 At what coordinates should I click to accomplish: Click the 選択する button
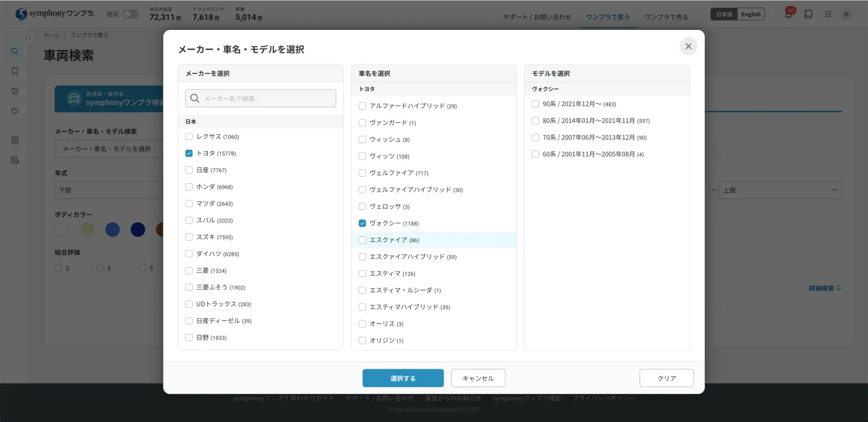[x=403, y=378]
